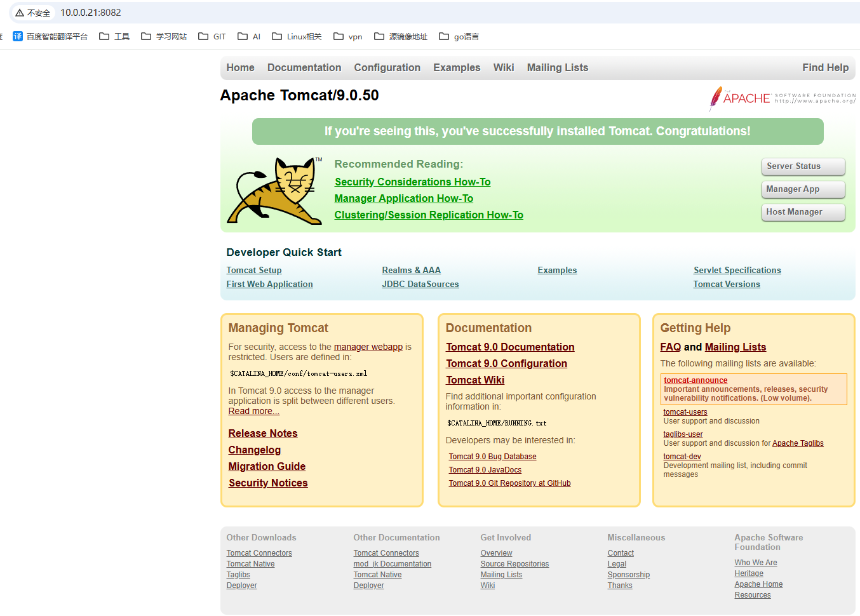Image resolution: width=860 pixels, height=616 pixels.
Task: Open the AI bookmarks folder
Action: click(249, 36)
